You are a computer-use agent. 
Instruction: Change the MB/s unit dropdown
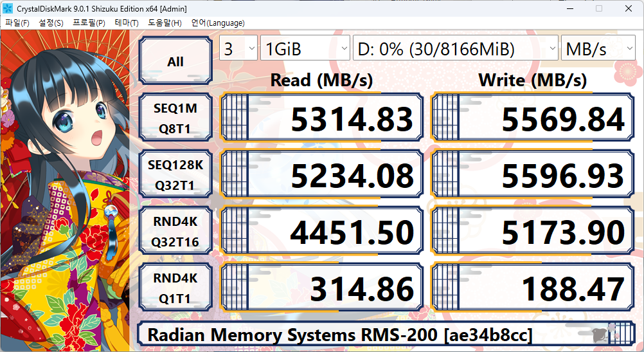click(598, 49)
